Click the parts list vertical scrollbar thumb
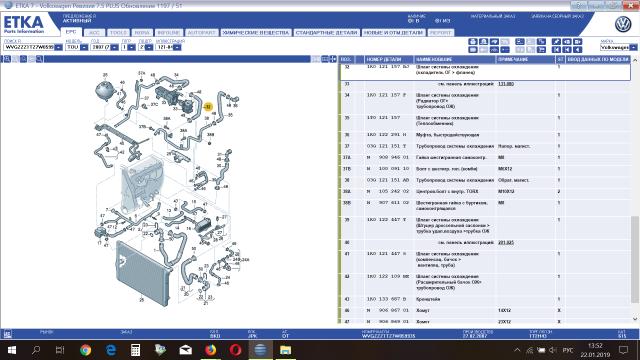The width and height of the screenshot is (640, 360). click(634, 259)
